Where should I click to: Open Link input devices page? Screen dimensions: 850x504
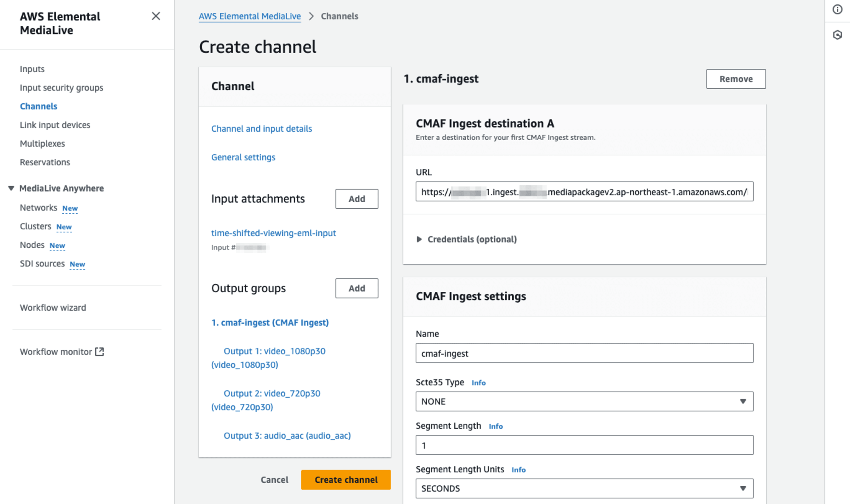[x=55, y=125]
